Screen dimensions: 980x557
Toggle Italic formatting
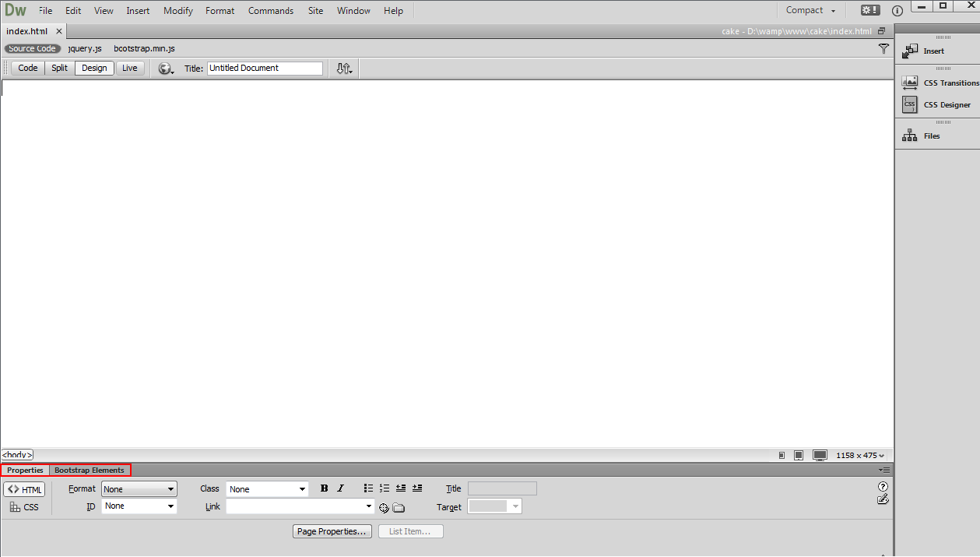[340, 488]
